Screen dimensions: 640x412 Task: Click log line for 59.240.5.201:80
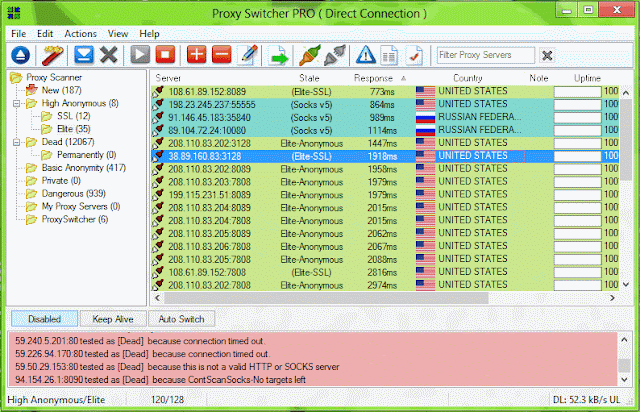click(x=142, y=341)
